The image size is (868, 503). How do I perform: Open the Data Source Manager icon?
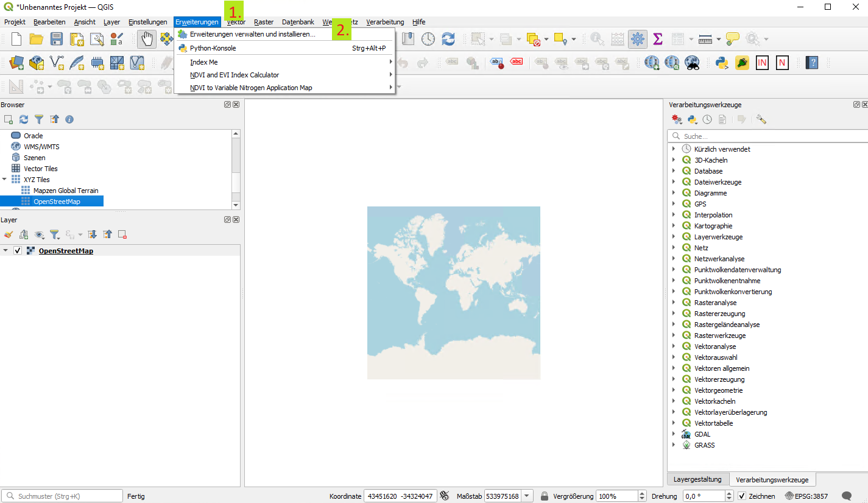point(16,62)
